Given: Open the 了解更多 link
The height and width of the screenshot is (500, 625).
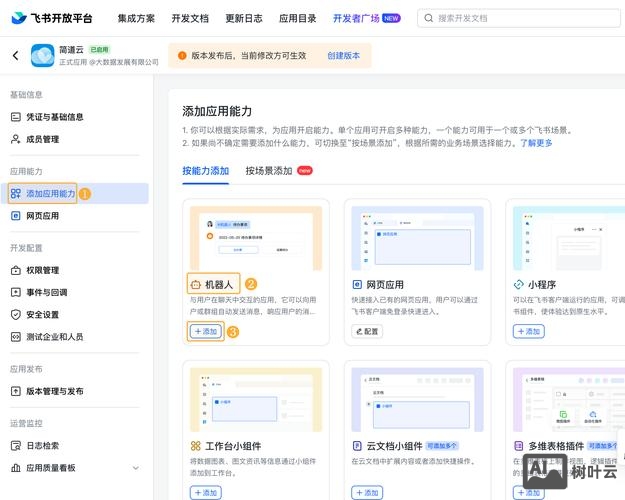Looking at the screenshot, I should point(537,143).
